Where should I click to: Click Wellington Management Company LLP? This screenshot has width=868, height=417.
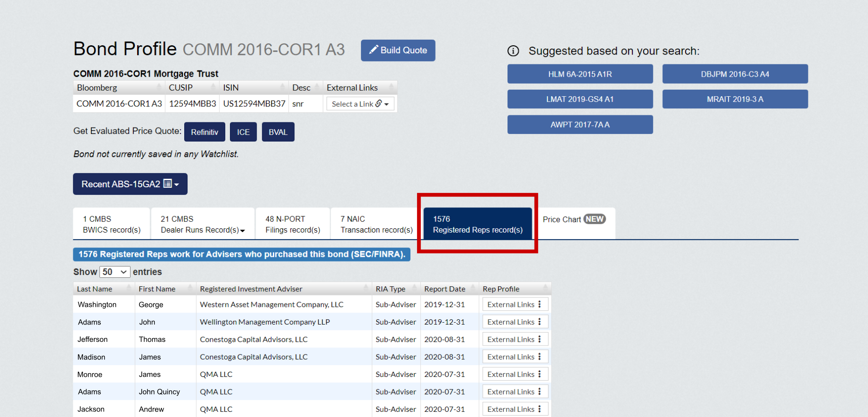click(x=264, y=322)
